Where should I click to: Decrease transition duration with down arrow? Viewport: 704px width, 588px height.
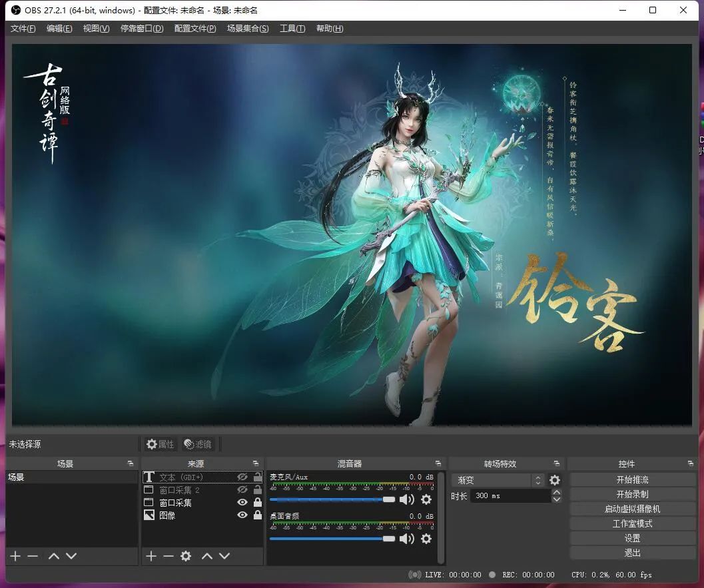557,499
